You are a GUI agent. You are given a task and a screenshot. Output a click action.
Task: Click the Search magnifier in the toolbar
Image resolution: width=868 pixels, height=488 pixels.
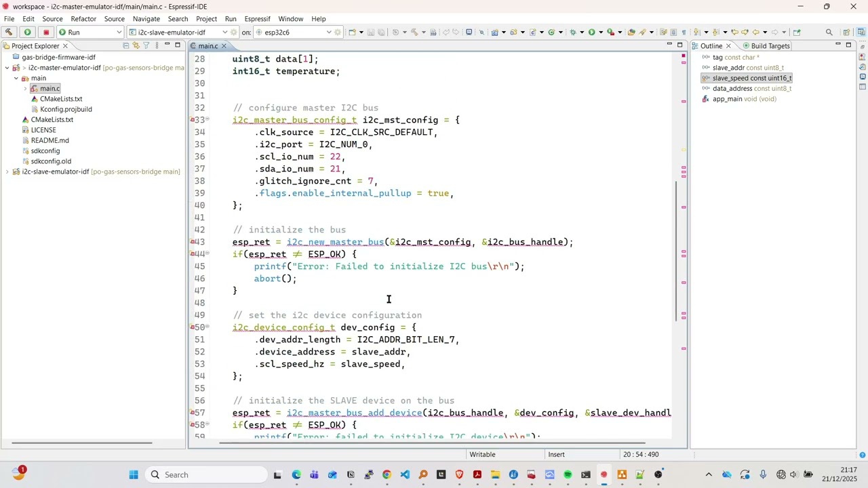[x=829, y=32]
